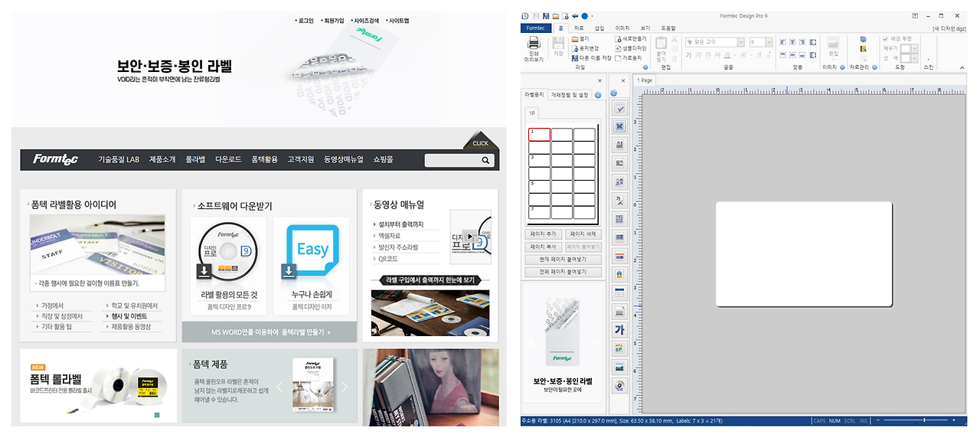The height and width of the screenshot is (441, 980).
Task: Click MS WORD 폼텍라벨 만들기 banner
Action: click(x=269, y=332)
